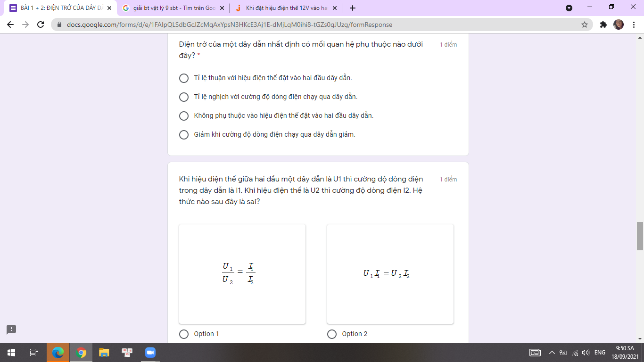Go back using the browser back arrow

pos(10,25)
